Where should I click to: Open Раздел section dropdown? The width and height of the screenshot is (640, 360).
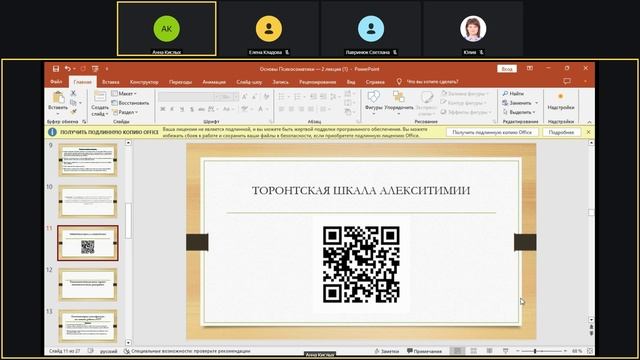[x=125, y=112]
